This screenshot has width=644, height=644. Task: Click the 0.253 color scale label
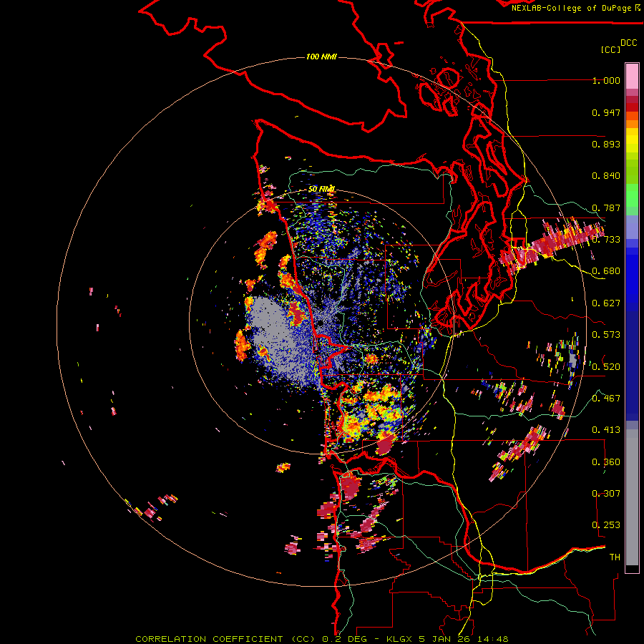pos(606,525)
